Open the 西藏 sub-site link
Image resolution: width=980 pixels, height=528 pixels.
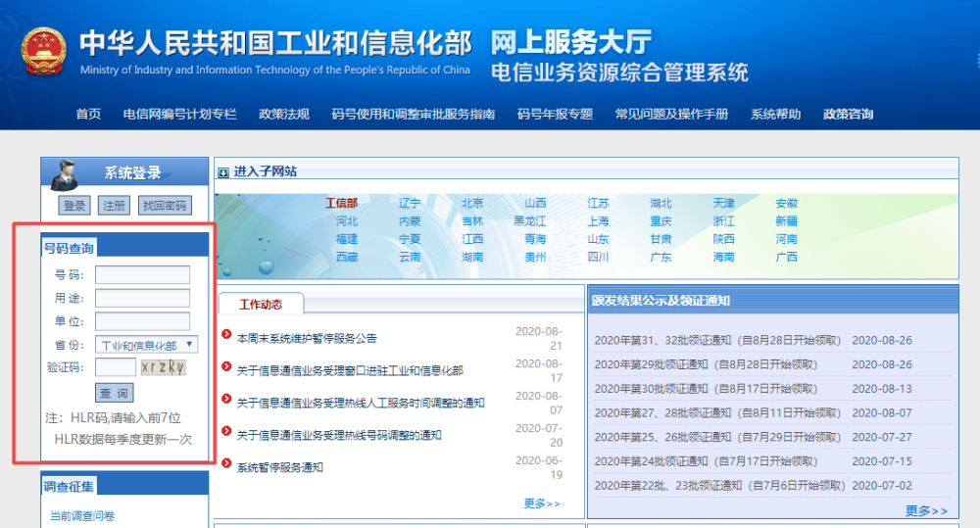(x=347, y=257)
